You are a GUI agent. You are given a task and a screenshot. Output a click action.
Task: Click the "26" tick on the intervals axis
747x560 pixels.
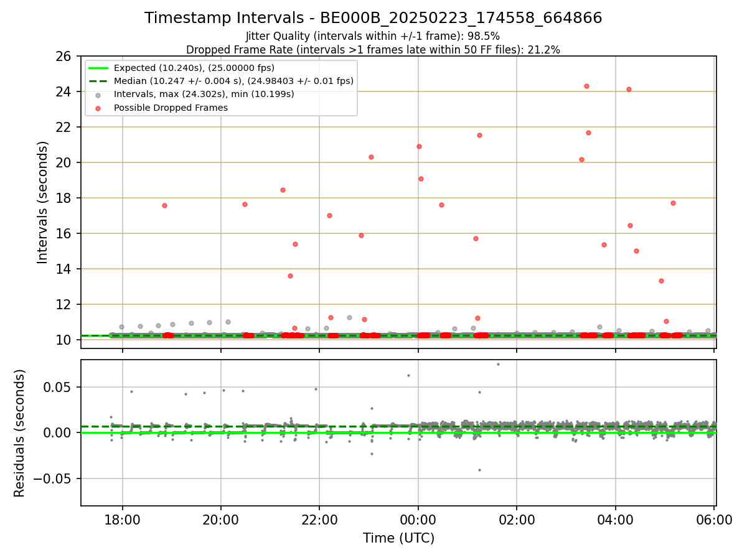point(65,57)
